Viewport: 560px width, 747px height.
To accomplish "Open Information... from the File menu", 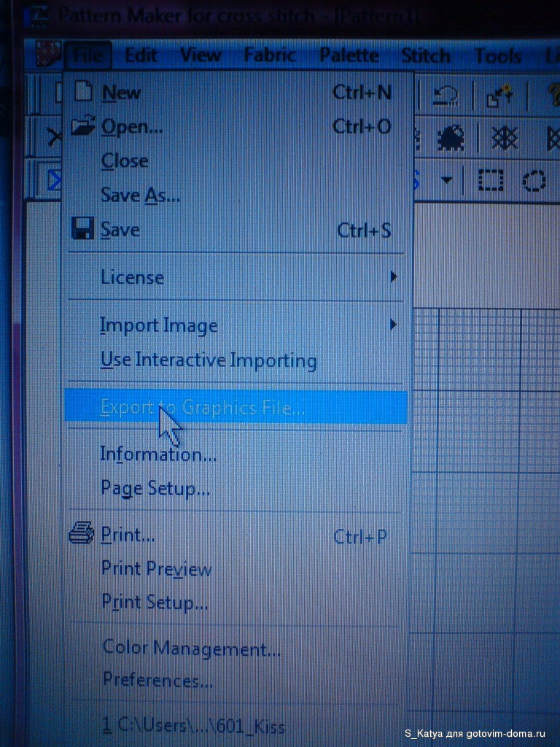I will 236,454.
